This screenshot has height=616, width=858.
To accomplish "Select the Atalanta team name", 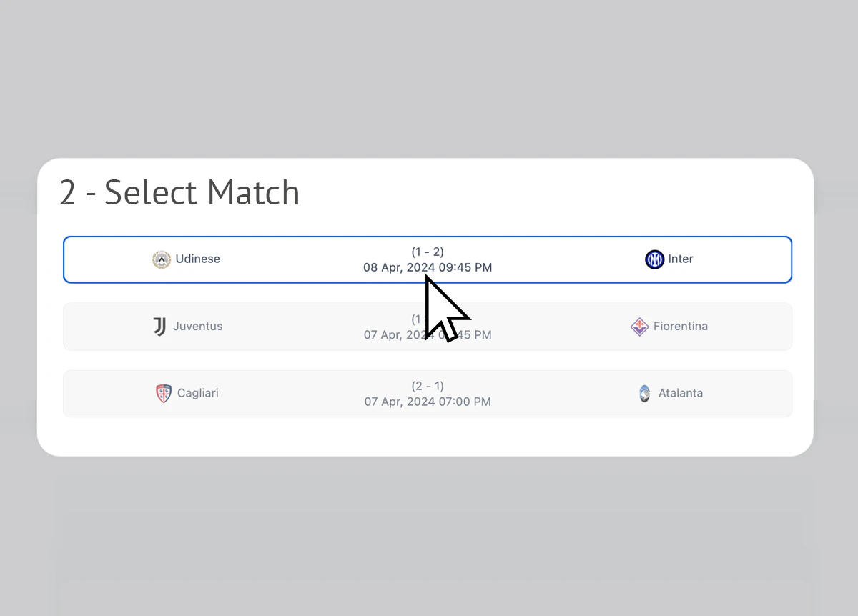I will point(680,393).
